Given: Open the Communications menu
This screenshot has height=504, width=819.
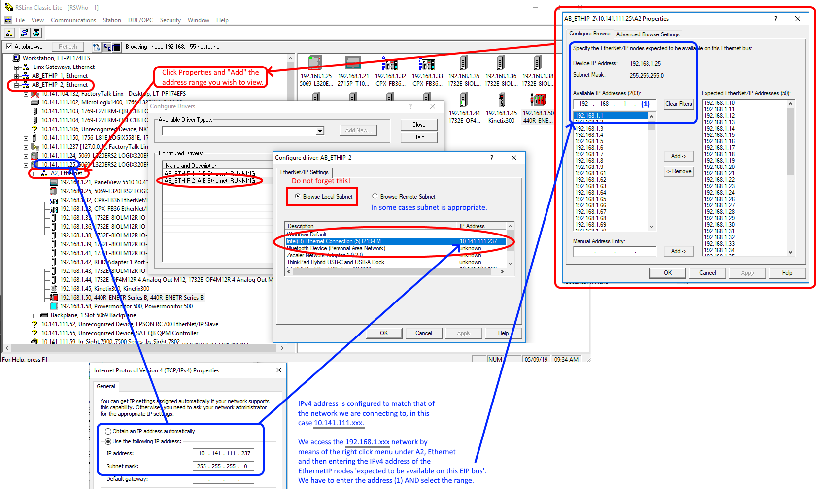Looking at the screenshot, I should click(x=73, y=20).
